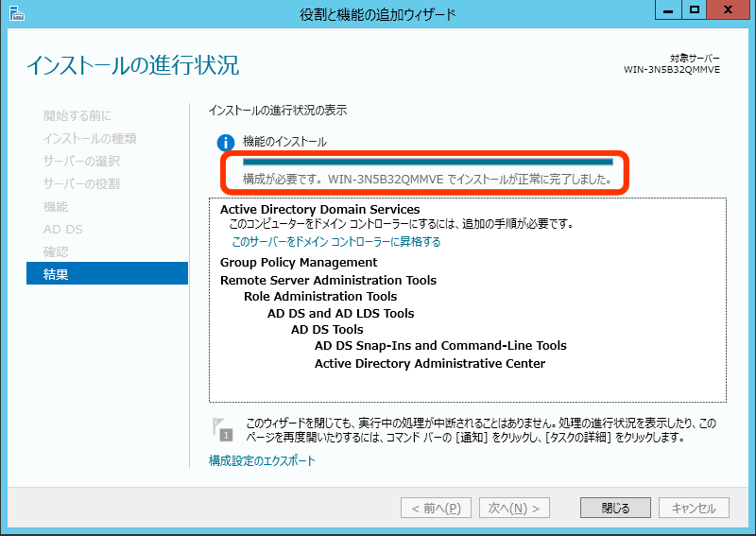Click the wizard icon in the title bar
The height and width of the screenshot is (536, 756).
[16, 13]
